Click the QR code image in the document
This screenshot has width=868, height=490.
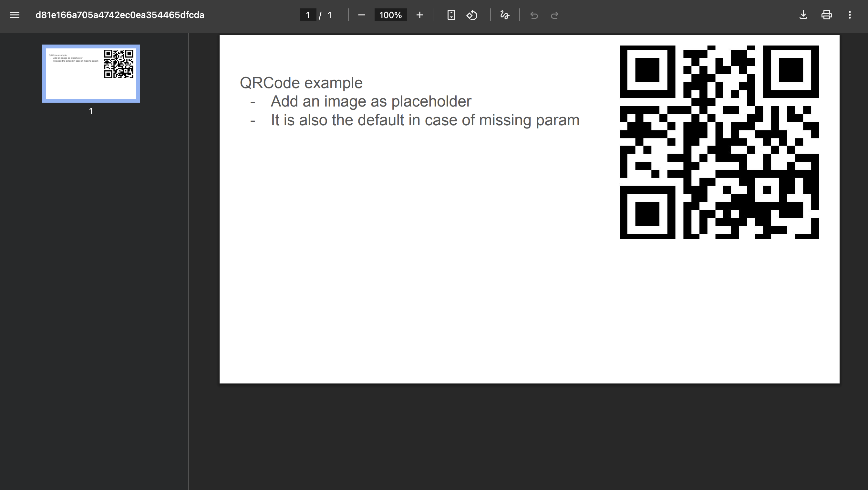point(719,142)
